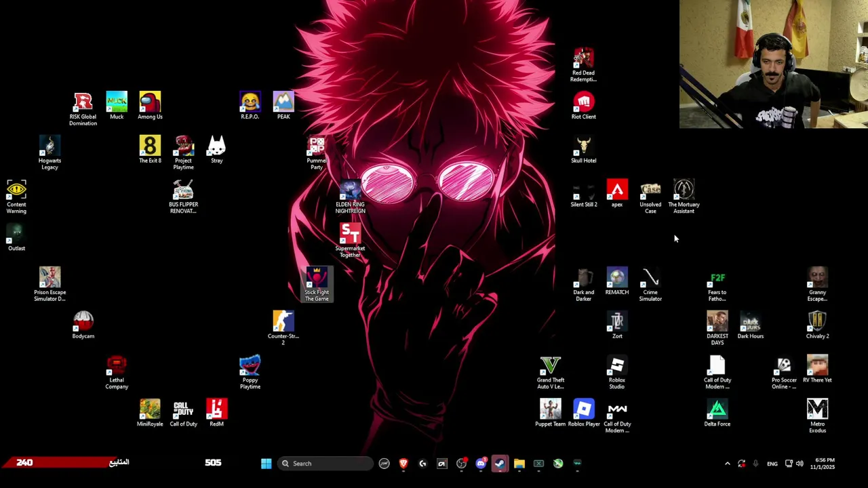Select the PEAK desktop icon
The height and width of the screenshot is (488, 868).
[x=283, y=106]
